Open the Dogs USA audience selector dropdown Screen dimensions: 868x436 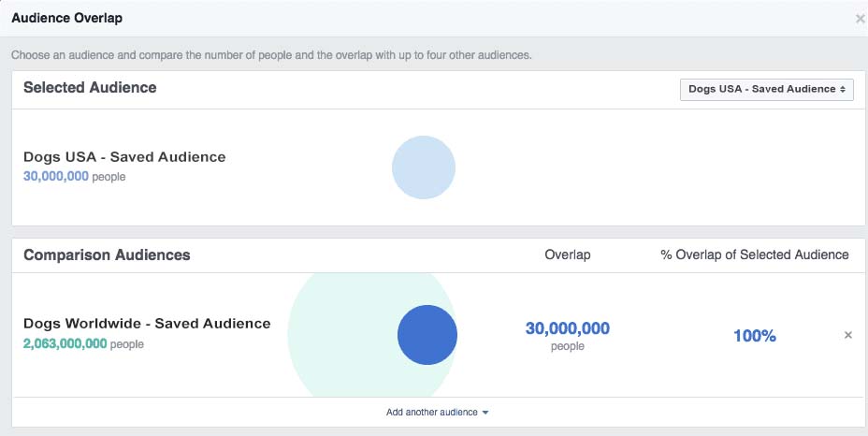[766, 90]
